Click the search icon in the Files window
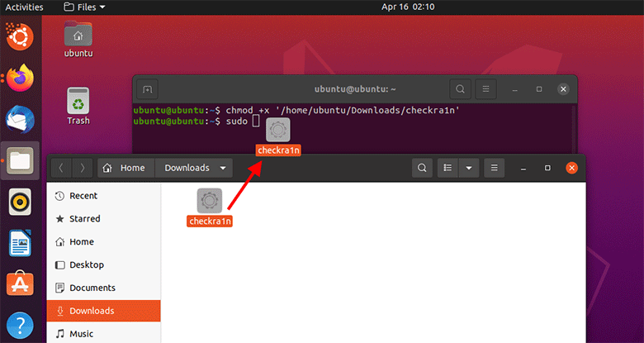The width and height of the screenshot is (644, 343). (x=422, y=168)
